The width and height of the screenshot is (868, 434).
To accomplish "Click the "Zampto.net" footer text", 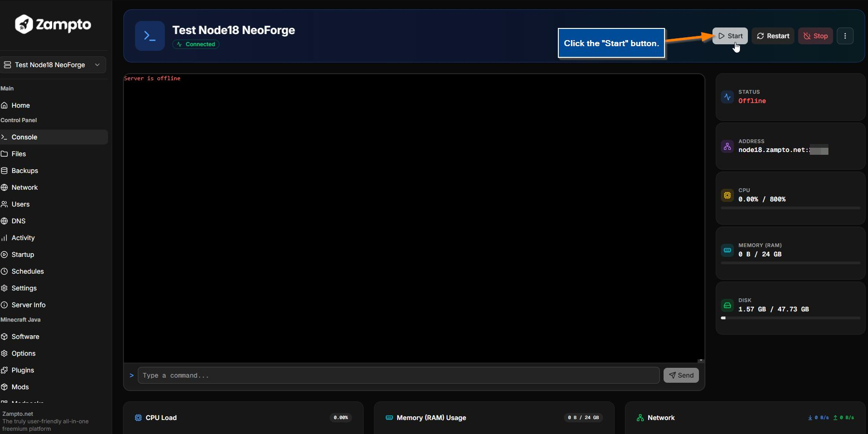I will point(18,413).
